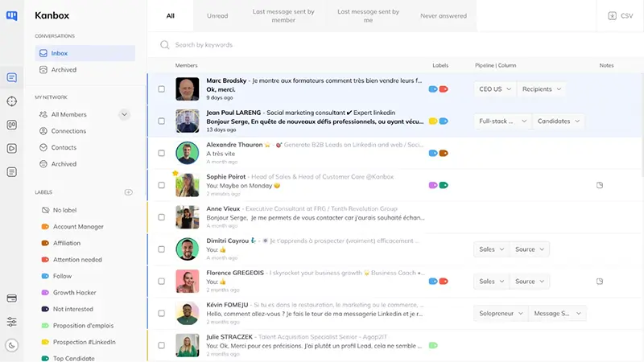Tick the checkbox for Kévin FOMEJU
Image resolution: width=644 pixels, height=362 pixels.
[x=162, y=313]
